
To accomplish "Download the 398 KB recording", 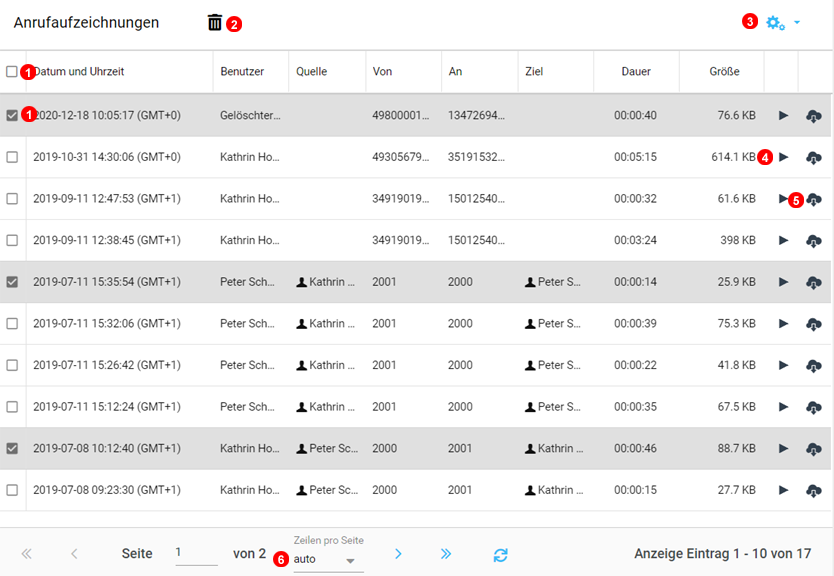I will [814, 241].
